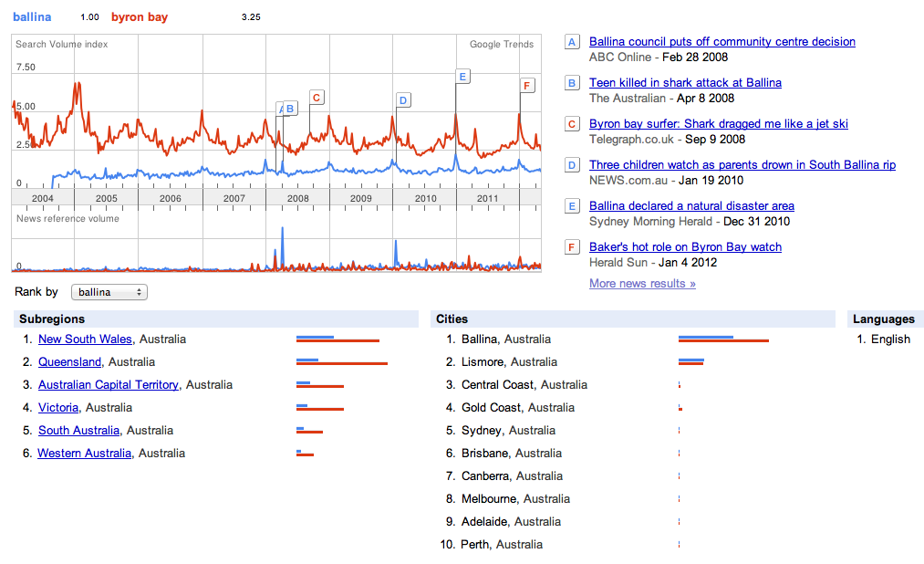Click the 2006 label on the timeline
Viewport: 924px width, 564px height.
pyautogui.click(x=171, y=199)
